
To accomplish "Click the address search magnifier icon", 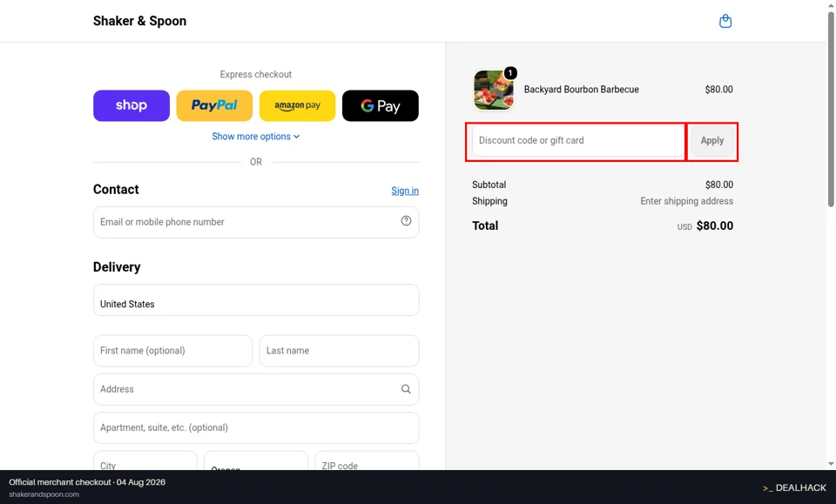I will pyautogui.click(x=406, y=389).
